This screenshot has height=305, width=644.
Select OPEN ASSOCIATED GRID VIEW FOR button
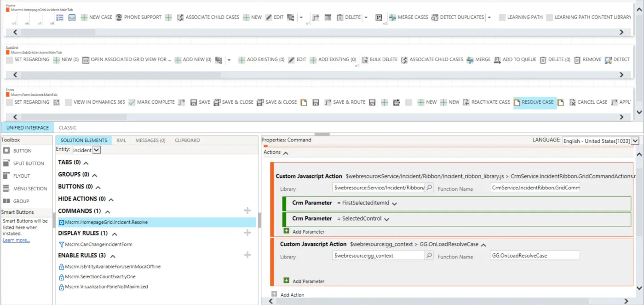click(x=126, y=59)
